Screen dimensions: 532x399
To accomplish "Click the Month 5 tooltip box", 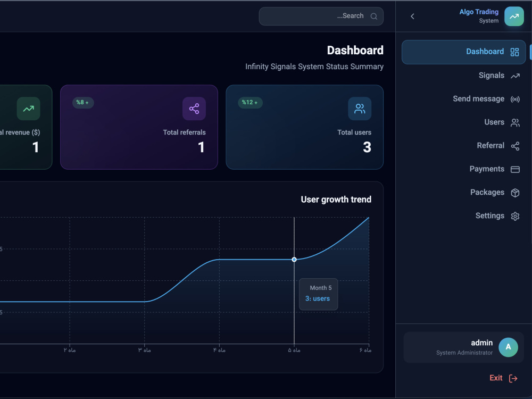I will [x=318, y=294].
